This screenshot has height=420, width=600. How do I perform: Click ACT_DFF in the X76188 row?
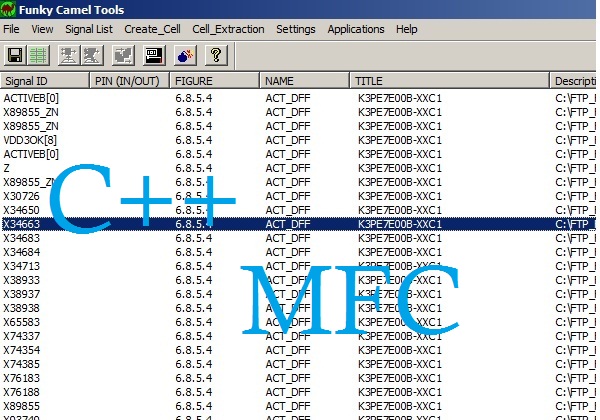[x=288, y=392]
